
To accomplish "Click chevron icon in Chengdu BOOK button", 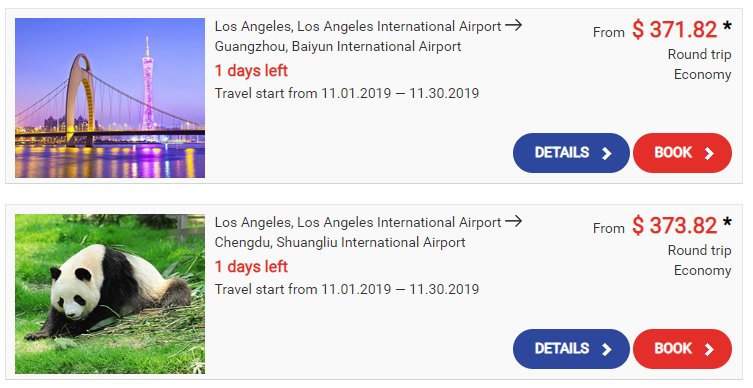I will (709, 350).
